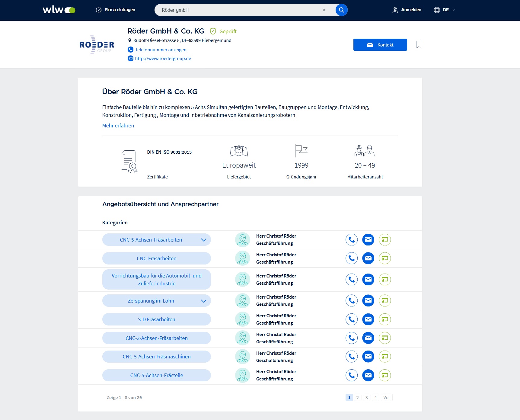Image resolution: width=520 pixels, height=420 pixels.
Task: Open http://www.roedergroup.de link
Action: tap(163, 59)
